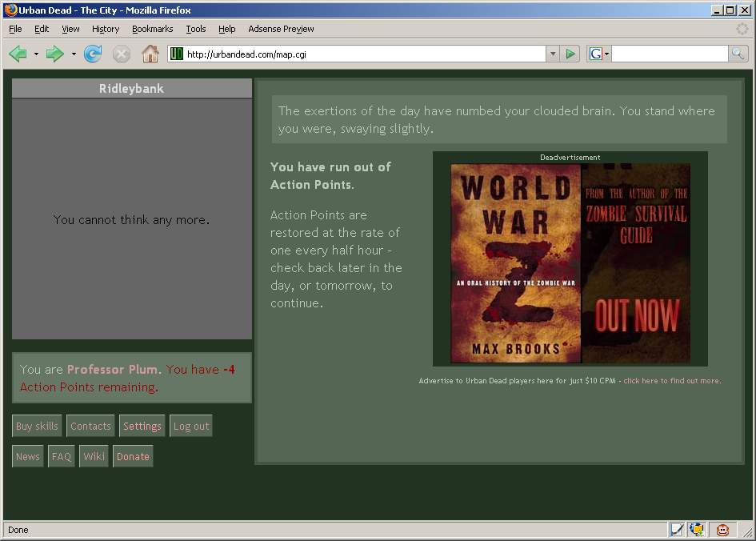Open the Back button history dropdown arrow
The width and height of the screenshot is (756, 541).
[x=36, y=54]
